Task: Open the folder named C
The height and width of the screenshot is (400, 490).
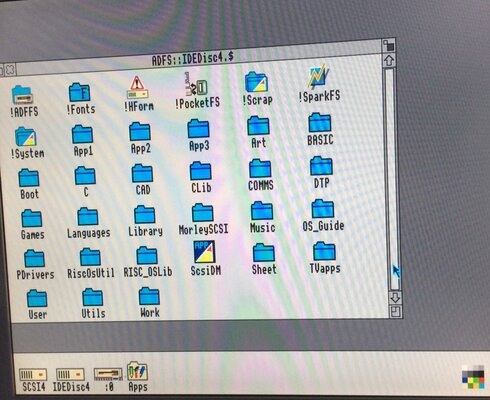Action: (85, 175)
